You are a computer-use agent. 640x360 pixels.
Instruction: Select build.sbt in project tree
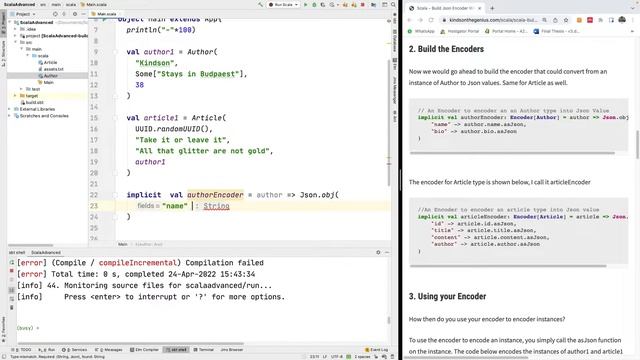pos(32,102)
